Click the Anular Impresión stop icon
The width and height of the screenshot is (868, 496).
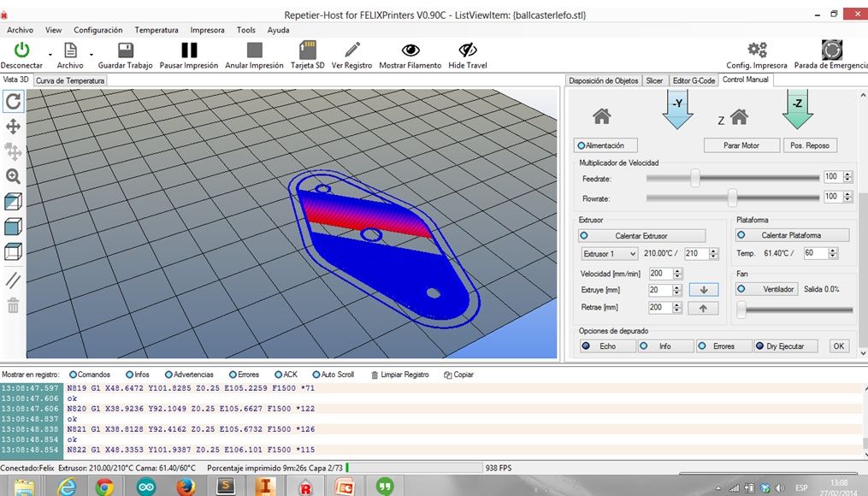pyautogui.click(x=254, y=50)
